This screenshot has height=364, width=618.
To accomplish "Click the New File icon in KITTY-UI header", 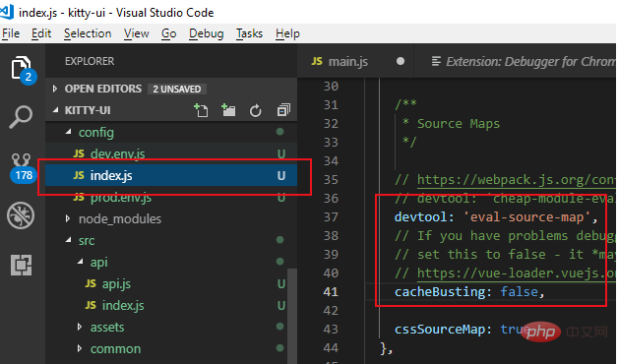I will [201, 111].
